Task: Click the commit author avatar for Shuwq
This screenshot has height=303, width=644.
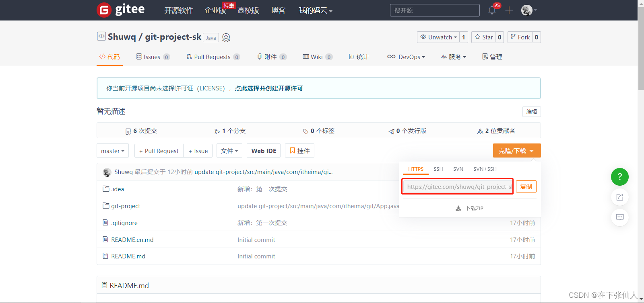Action: tap(107, 172)
